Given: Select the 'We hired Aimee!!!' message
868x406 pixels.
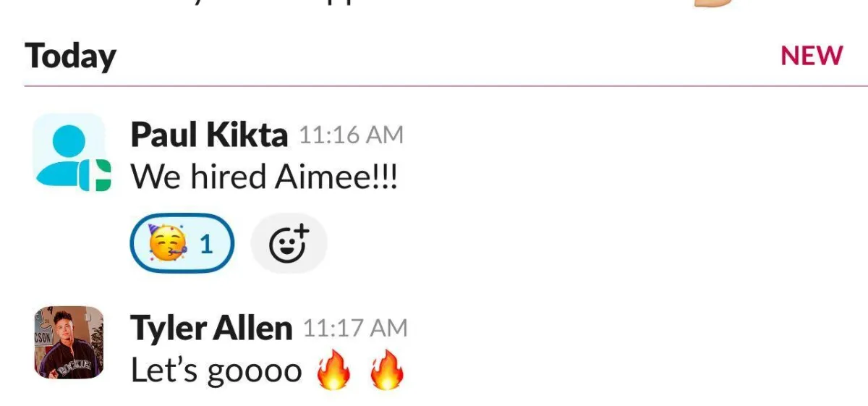Looking at the screenshot, I should coord(264,176).
